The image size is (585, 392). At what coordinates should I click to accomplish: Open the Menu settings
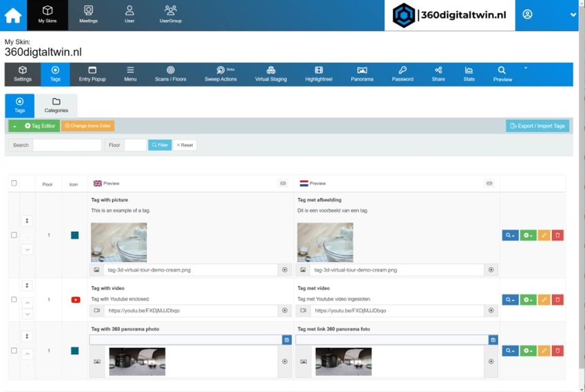[130, 74]
